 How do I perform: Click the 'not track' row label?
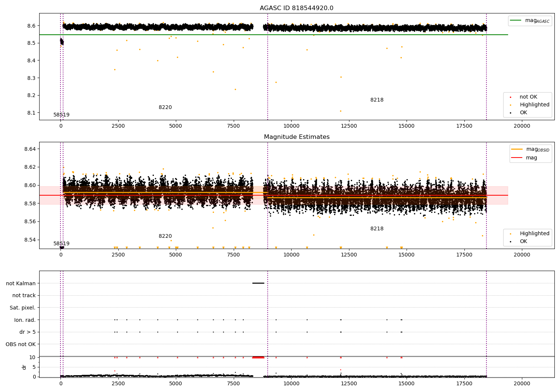tap(24, 296)
